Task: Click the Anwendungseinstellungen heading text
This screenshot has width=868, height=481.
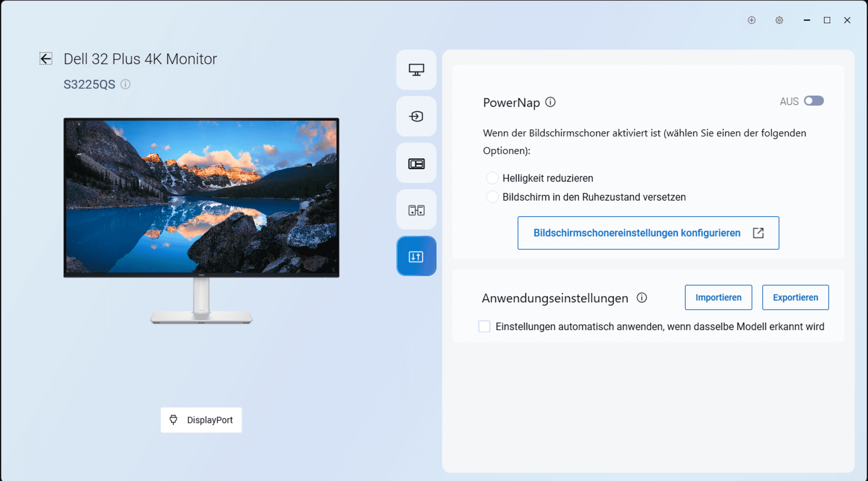Action: coord(555,298)
